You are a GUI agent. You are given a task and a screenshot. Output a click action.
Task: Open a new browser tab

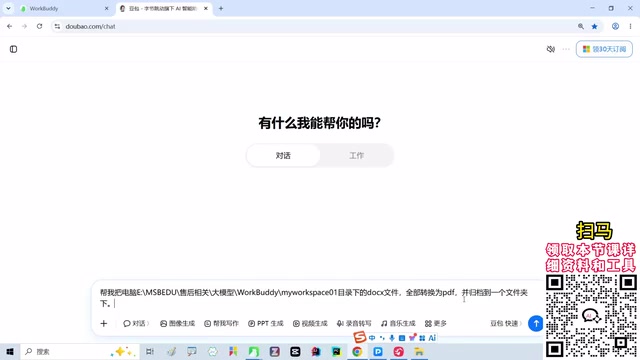(x=221, y=8)
